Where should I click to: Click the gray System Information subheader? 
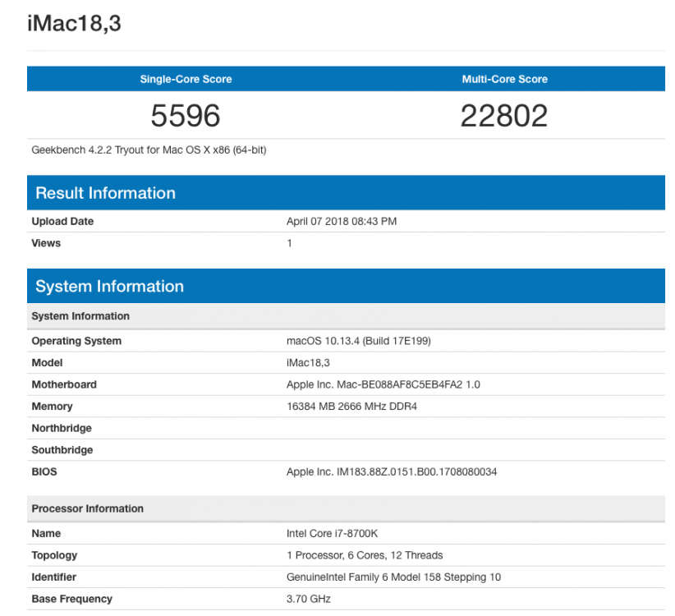pyautogui.click(x=346, y=316)
